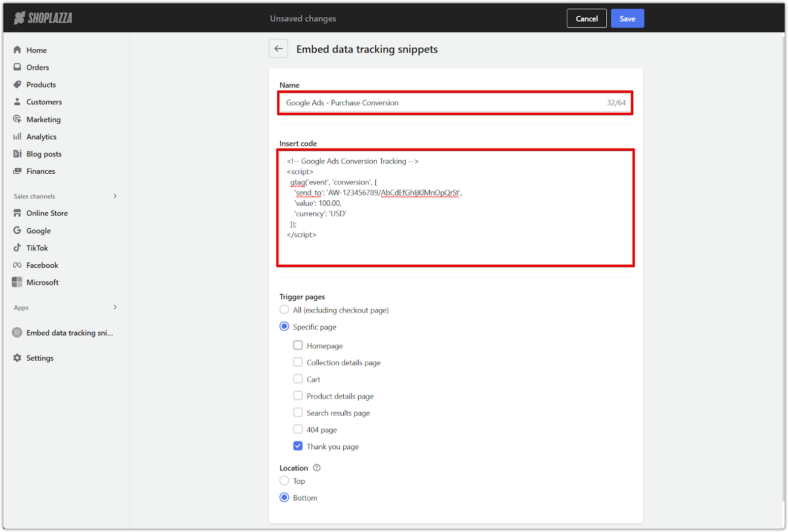The height and width of the screenshot is (532, 788).
Task: Click the Embed data tracking app icon
Action: click(17, 333)
